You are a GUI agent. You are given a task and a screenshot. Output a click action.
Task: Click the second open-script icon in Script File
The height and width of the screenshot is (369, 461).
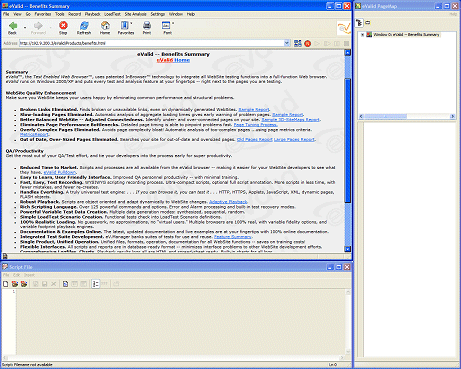click(24, 284)
